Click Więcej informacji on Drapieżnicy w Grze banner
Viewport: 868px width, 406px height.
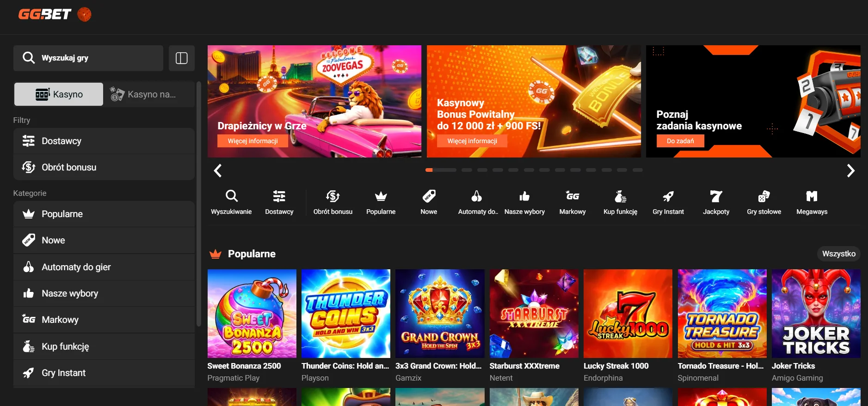pyautogui.click(x=252, y=141)
